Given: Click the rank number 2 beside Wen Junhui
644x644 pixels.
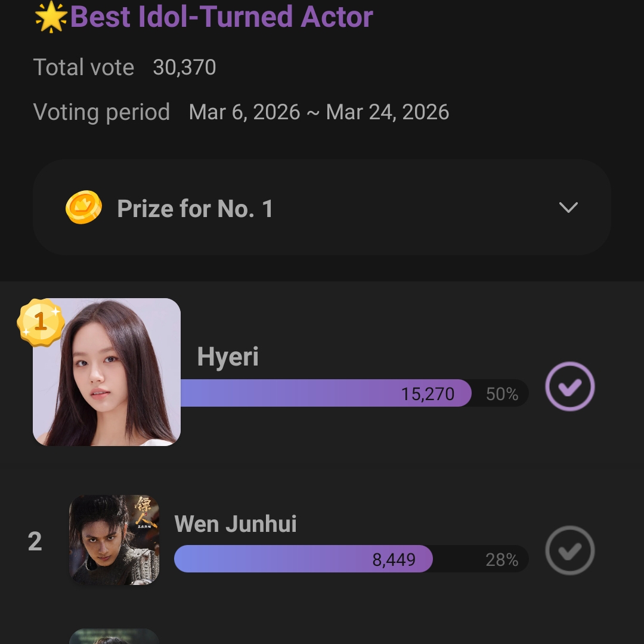Looking at the screenshot, I should click(35, 541).
